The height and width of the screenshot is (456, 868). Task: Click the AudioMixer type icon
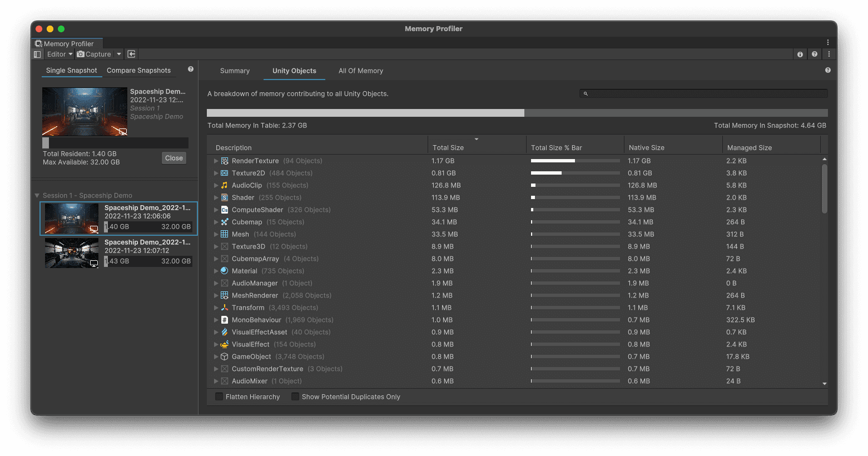click(x=225, y=381)
